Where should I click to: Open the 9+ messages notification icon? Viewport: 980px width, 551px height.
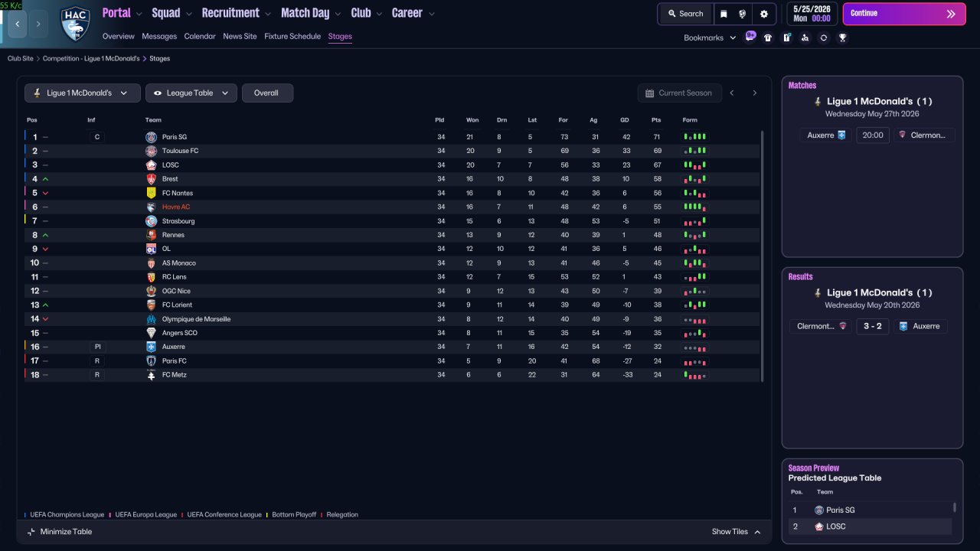point(750,37)
